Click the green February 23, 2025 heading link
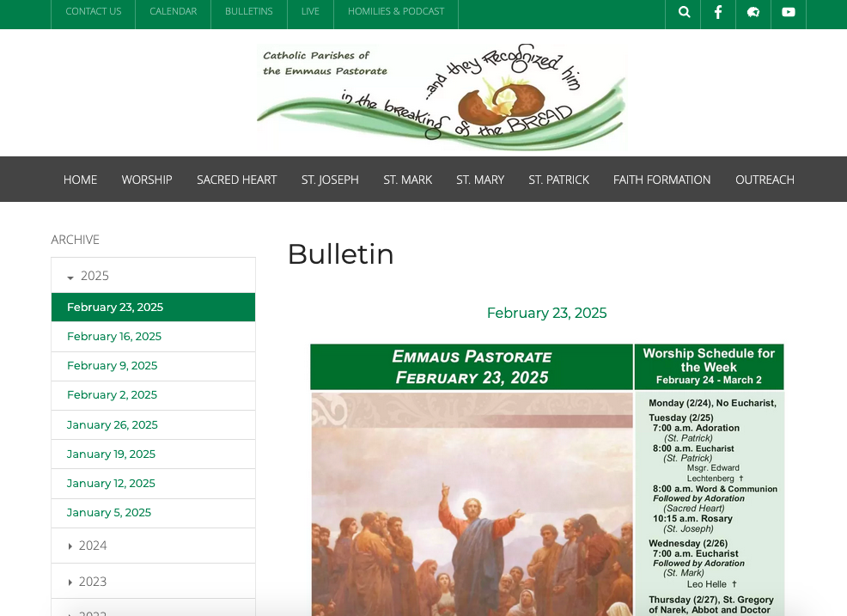 [546, 313]
